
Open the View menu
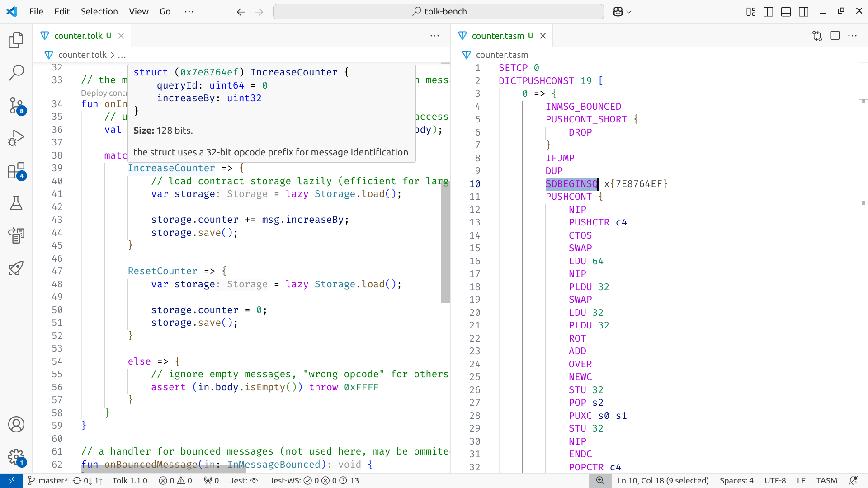click(x=139, y=12)
